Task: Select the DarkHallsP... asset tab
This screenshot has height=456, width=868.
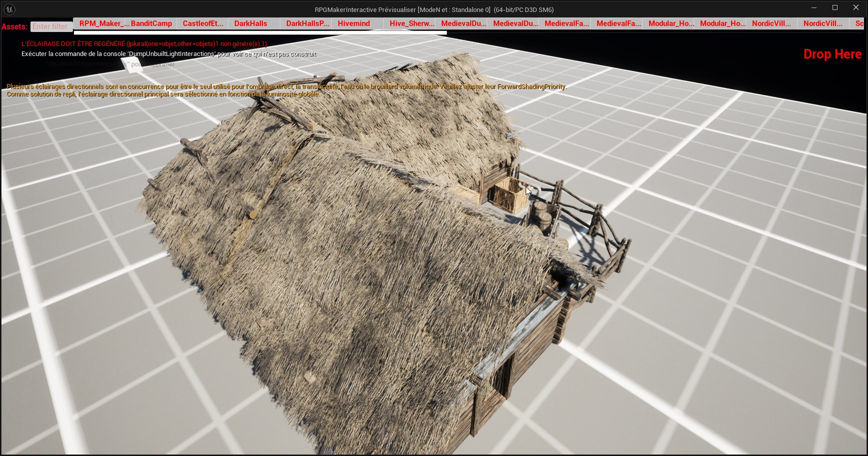Action: pos(306,23)
